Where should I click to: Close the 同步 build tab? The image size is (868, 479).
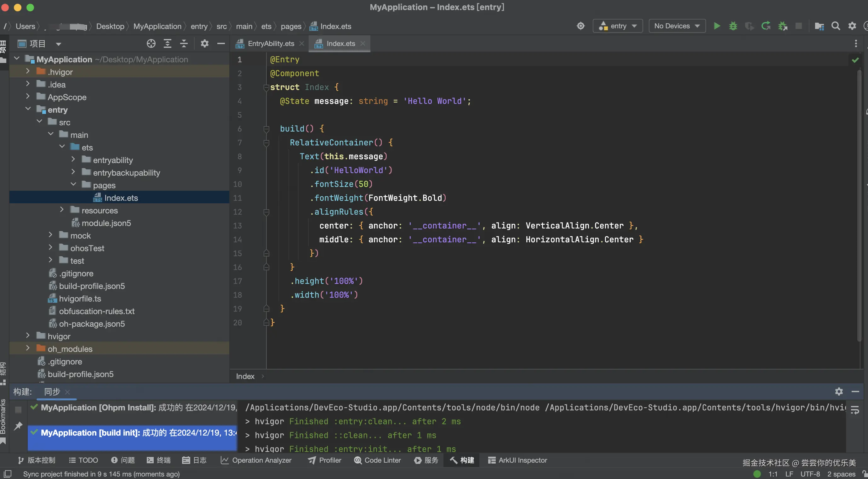[67, 392]
